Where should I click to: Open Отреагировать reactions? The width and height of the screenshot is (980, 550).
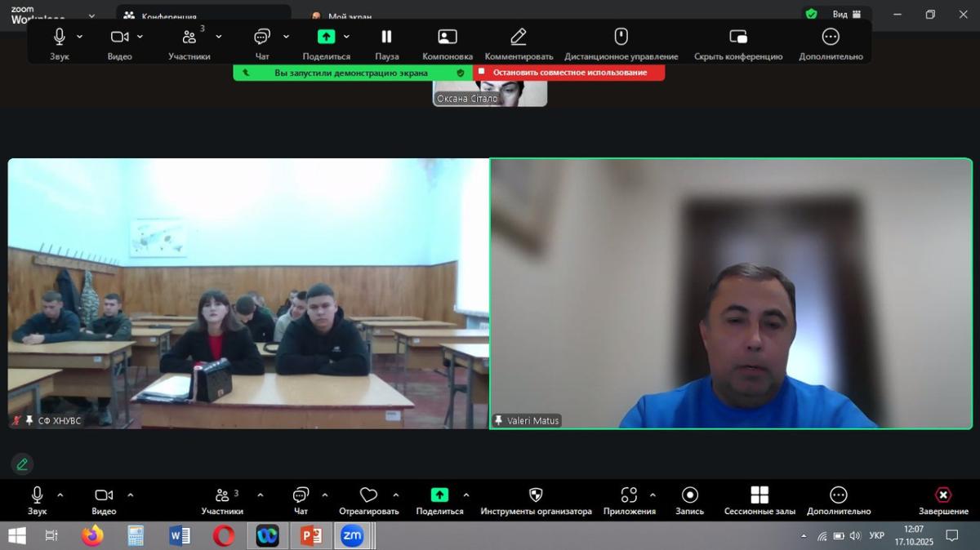point(369,500)
